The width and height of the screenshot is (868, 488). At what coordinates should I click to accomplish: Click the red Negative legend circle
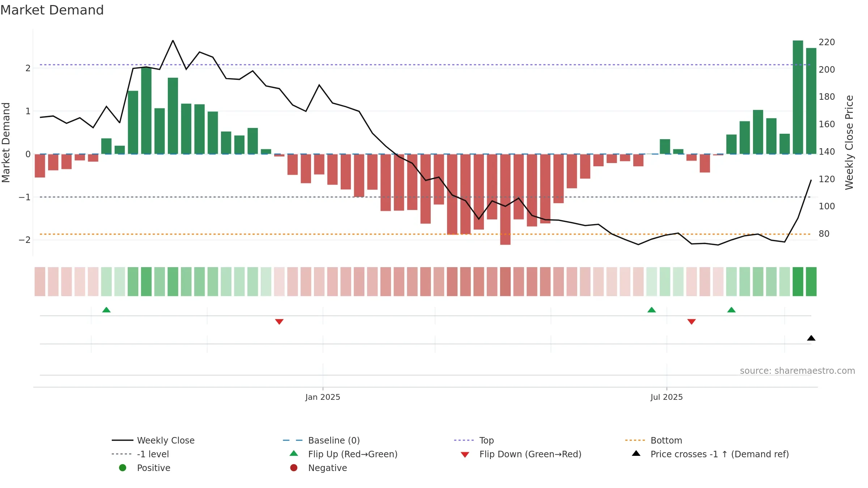tap(294, 468)
